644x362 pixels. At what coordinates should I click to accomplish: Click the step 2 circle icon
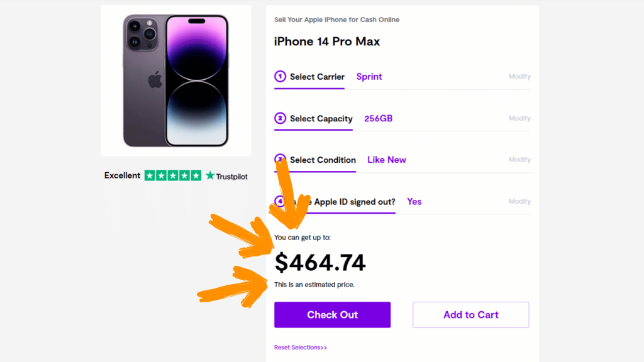tap(280, 118)
